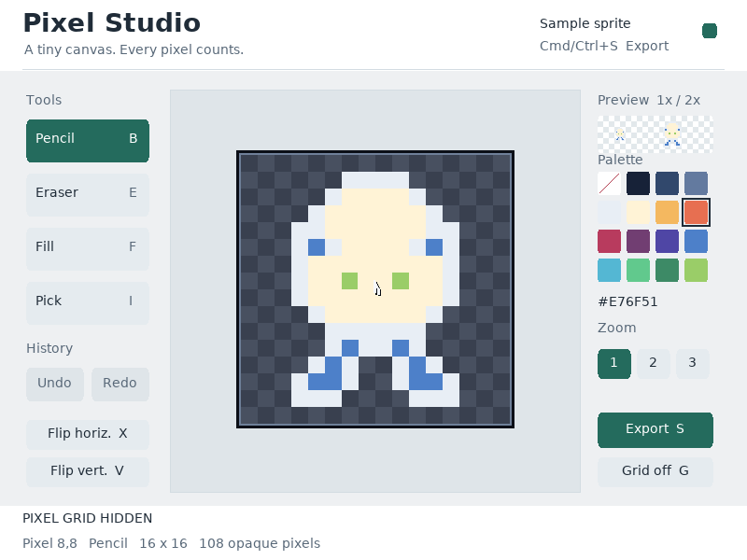The width and height of the screenshot is (747, 560).
Task: Choose the slate blue-gray palette swatch
Action: point(696,183)
